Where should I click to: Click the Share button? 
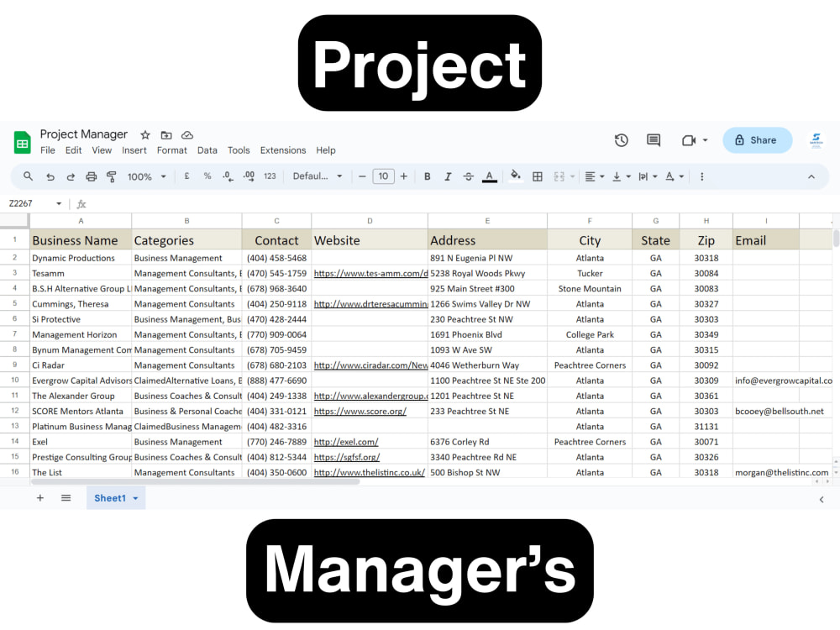pyautogui.click(x=757, y=140)
